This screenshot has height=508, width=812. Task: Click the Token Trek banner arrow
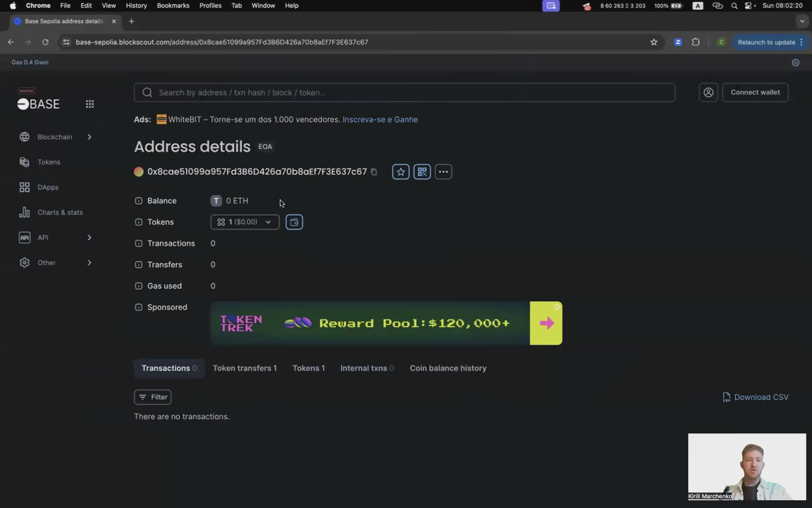[546, 323]
